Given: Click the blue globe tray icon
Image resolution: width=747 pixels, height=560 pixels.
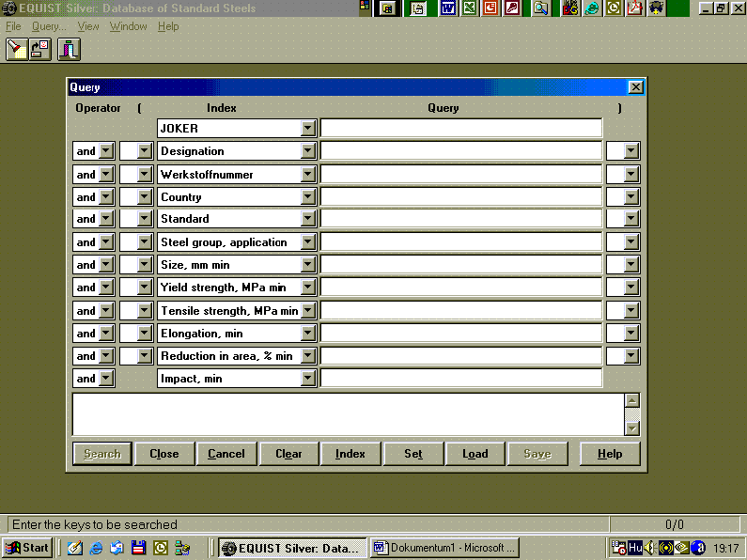Looking at the screenshot, I should [698, 548].
